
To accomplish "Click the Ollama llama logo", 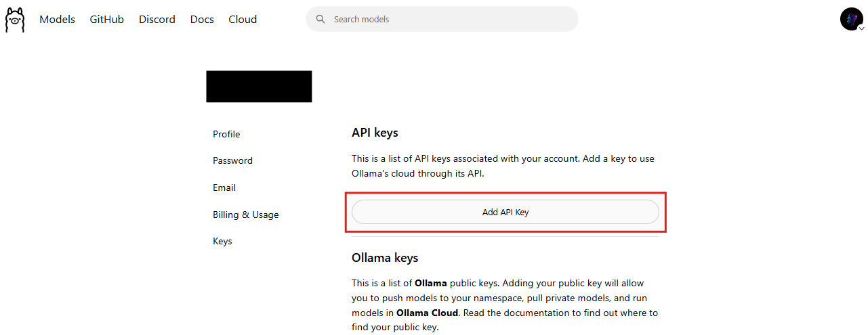I will pos(15,20).
